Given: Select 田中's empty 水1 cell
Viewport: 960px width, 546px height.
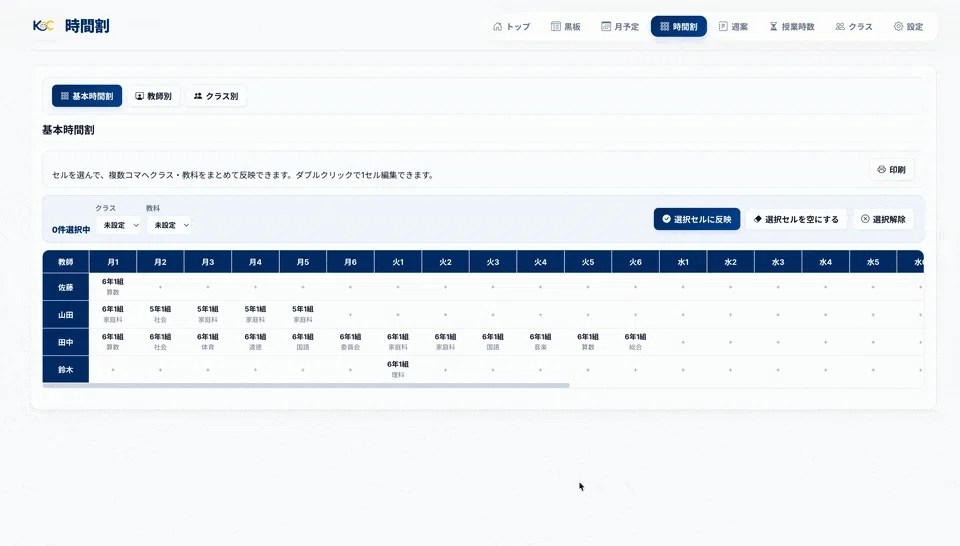Looking at the screenshot, I should [x=683, y=342].
